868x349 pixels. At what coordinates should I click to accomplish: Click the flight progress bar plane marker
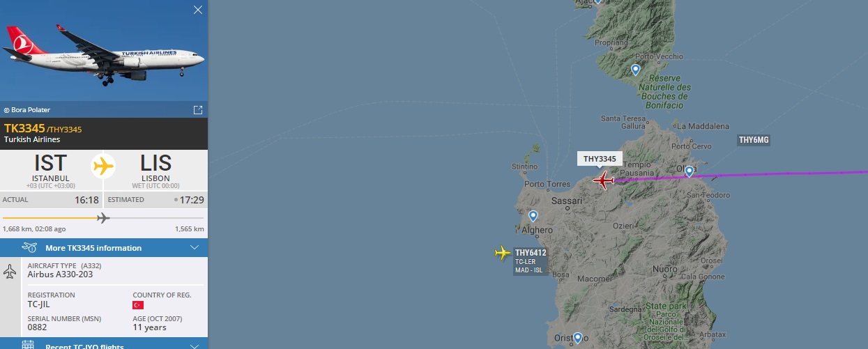point(103,218)
